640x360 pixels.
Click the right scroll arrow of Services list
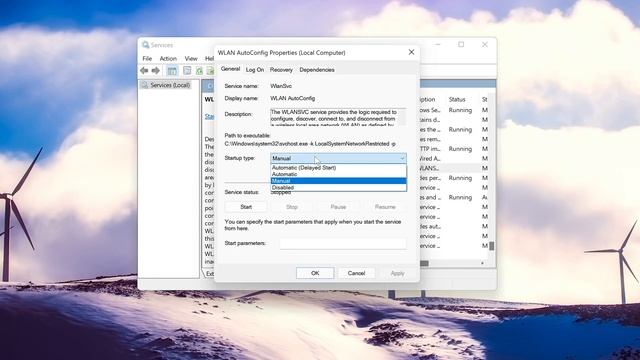(482, 263)
